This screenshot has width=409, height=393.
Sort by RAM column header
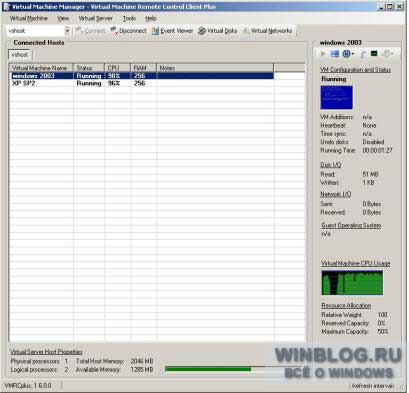[x=143, y=68]
